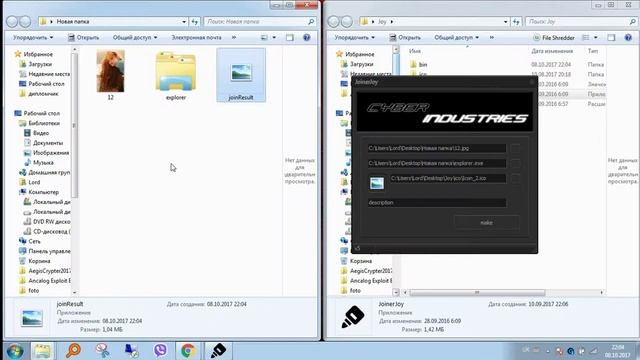Viewport: 640px width, 360px height.
Task: Click back button in left window
Action: click(x=12, y=22)
